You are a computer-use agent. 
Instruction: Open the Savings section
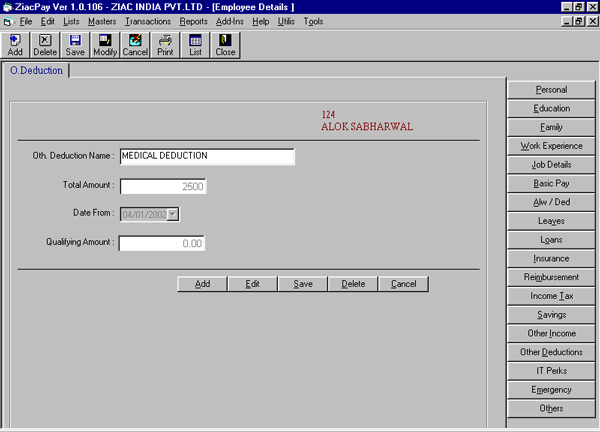tap(551, 315)
